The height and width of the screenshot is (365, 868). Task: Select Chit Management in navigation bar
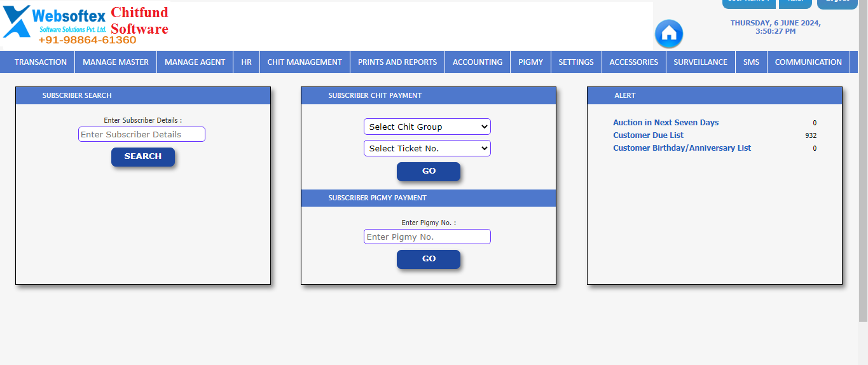(x=305, y=62)
